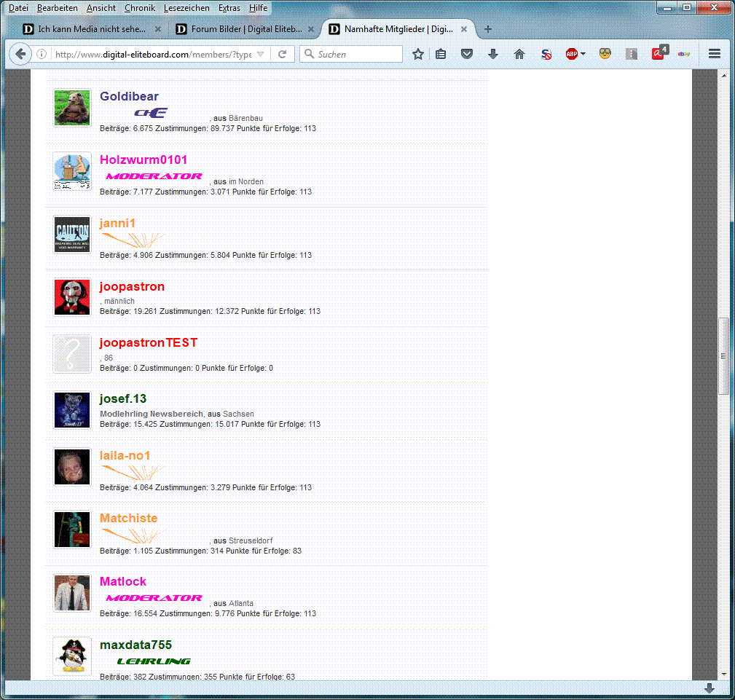Viewport: 735px width, 700px height.
Task: Open Matlock's profile link
Action: pyautogui.click(x=123, y=581)
